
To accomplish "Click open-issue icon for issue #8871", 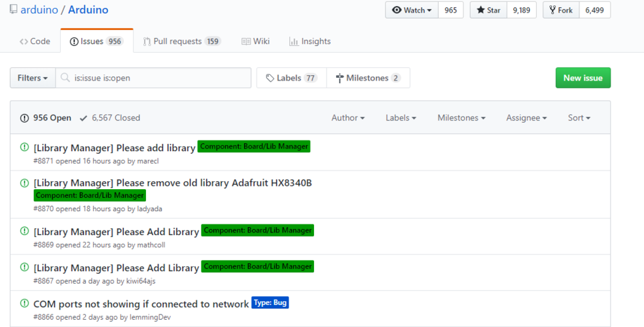I will [x=24, y=147].
